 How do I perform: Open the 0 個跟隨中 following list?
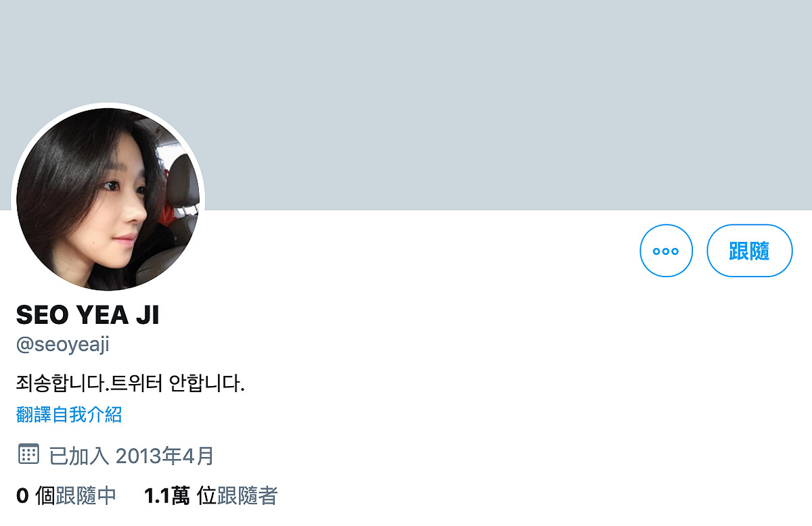pos(66,496)
